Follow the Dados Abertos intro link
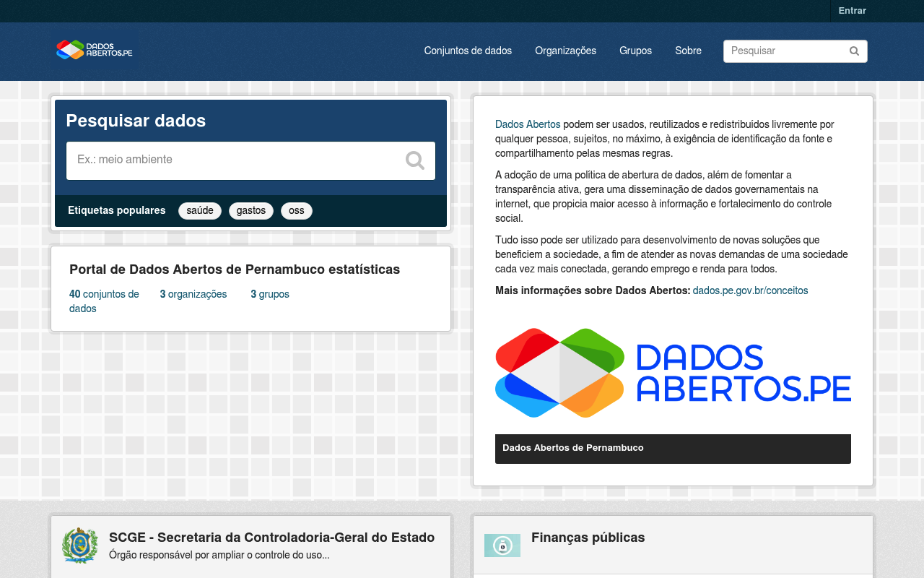This screenshot has width=924, height=578. (528, 124)
